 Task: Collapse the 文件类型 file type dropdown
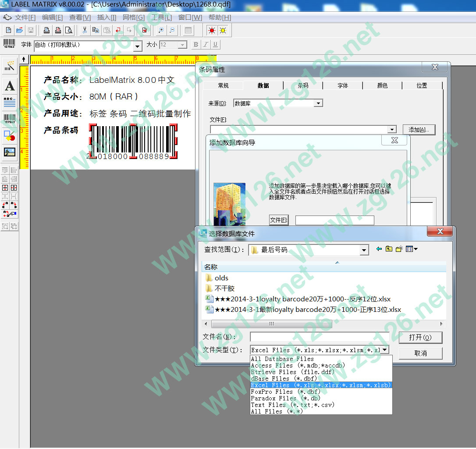(385, 350)
